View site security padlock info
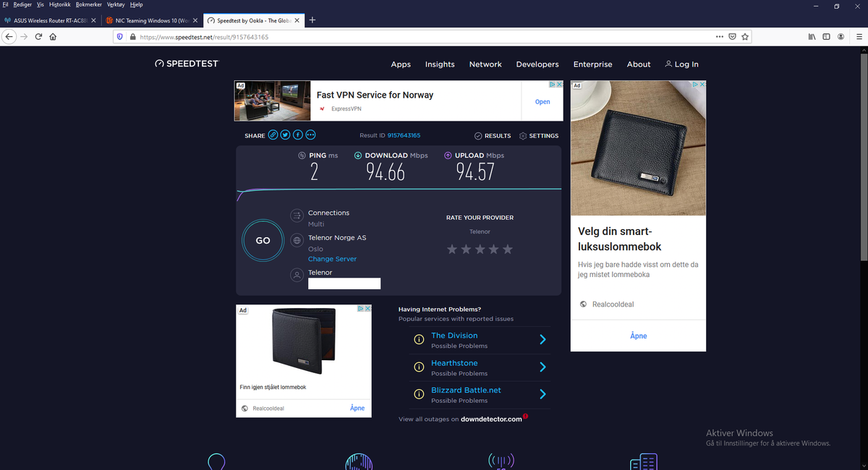Viewport: 868px width, 470px height. point(132,37)
